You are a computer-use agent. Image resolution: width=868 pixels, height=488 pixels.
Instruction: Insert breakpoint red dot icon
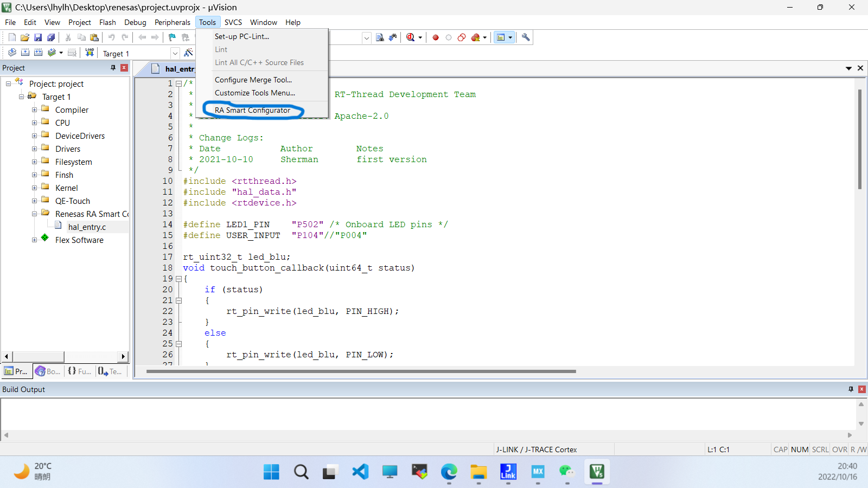click(x=435, y=37)
